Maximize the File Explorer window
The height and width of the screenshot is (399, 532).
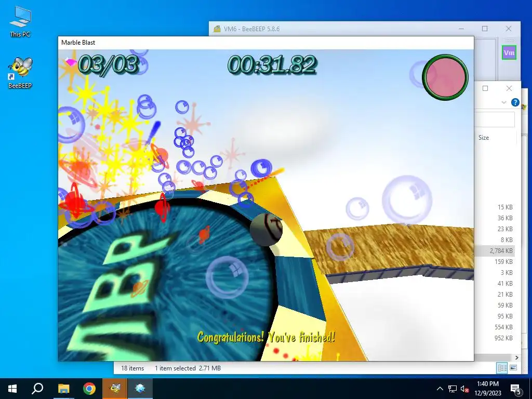pyautogui.click(x=485, y=88)
